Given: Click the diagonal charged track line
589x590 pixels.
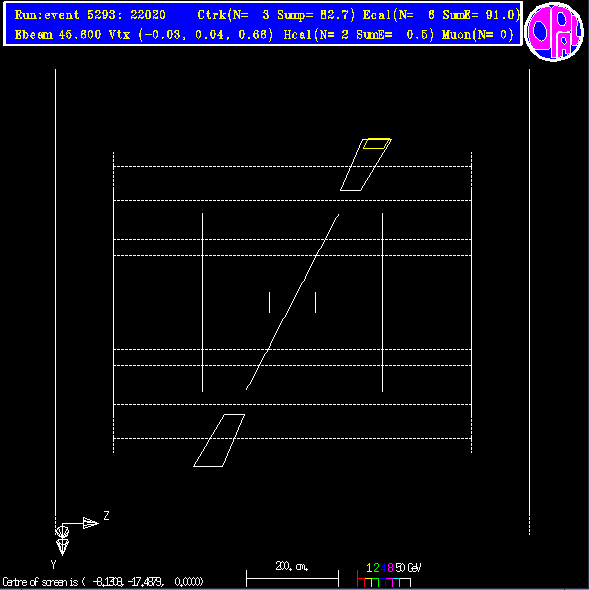Looking at the screenshot, I should coord(292,302).
